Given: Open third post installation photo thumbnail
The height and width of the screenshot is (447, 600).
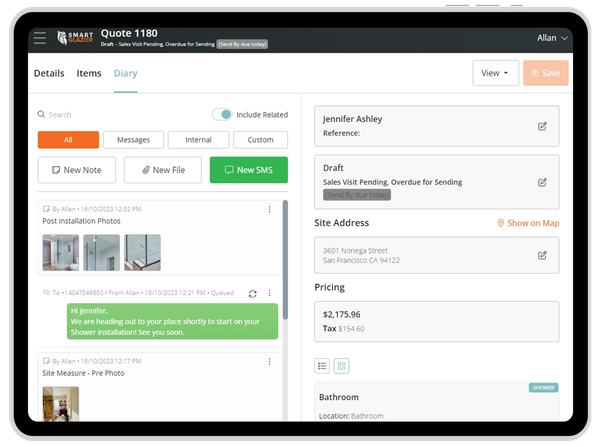Looking at the screenshot, I should (142, 253).
